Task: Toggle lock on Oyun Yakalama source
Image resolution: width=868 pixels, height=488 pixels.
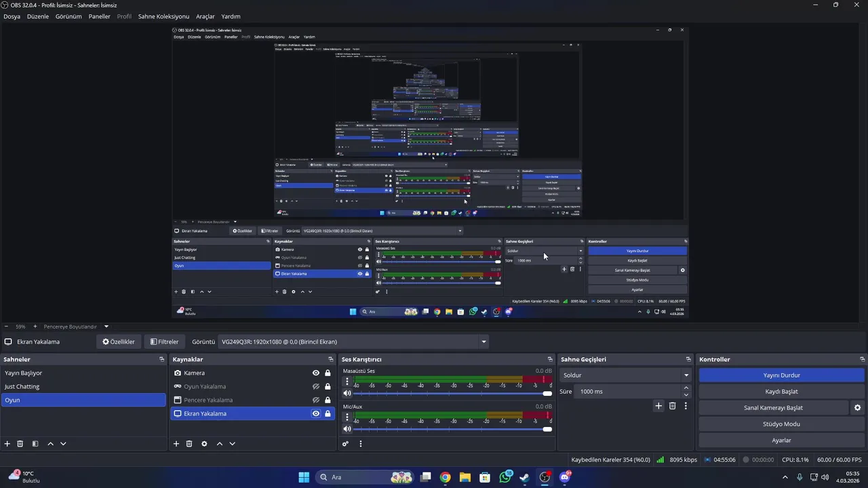Action: (328, 386)
